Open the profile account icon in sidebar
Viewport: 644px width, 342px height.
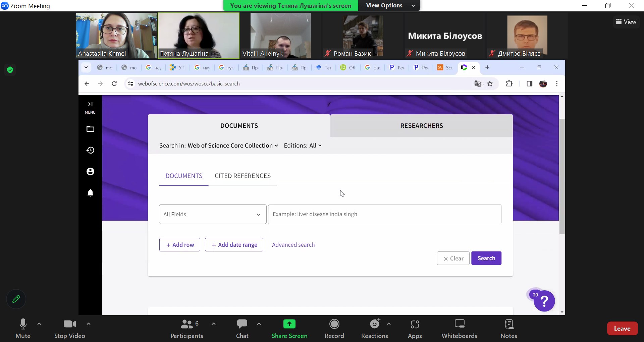[x=90, y=172]
